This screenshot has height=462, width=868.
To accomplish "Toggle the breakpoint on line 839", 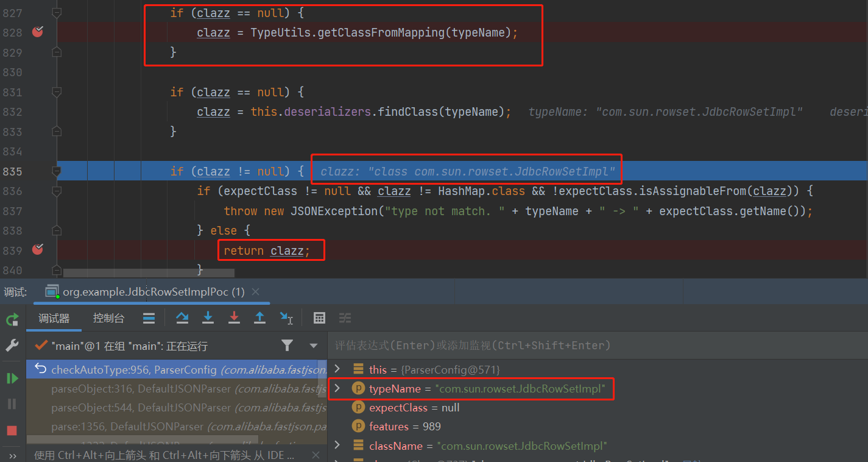I will 37,250.
